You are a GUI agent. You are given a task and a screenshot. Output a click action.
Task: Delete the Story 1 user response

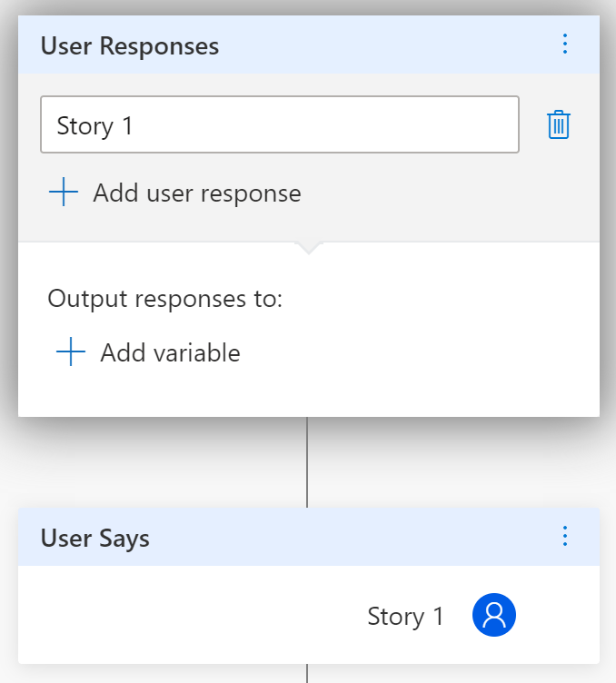pyautogui.click(x=558, y=124)
